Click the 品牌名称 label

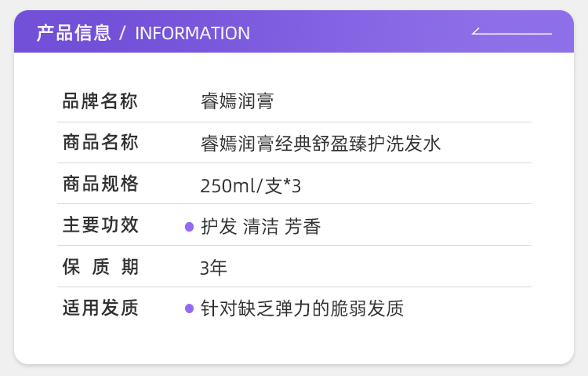(x=100, y=101)
